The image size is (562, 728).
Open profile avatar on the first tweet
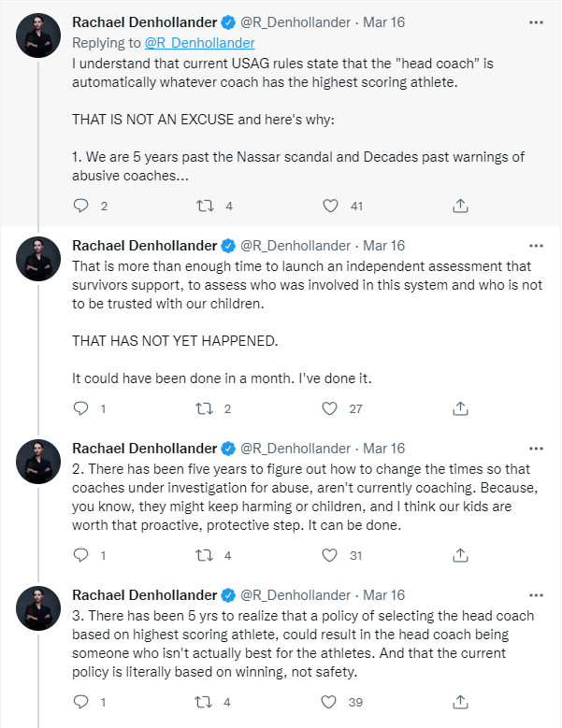[41, 35]
